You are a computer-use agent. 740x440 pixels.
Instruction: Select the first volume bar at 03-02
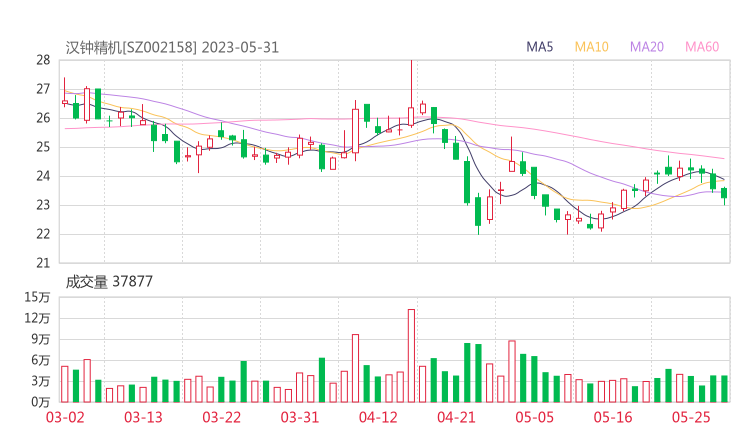pos(65,384)
